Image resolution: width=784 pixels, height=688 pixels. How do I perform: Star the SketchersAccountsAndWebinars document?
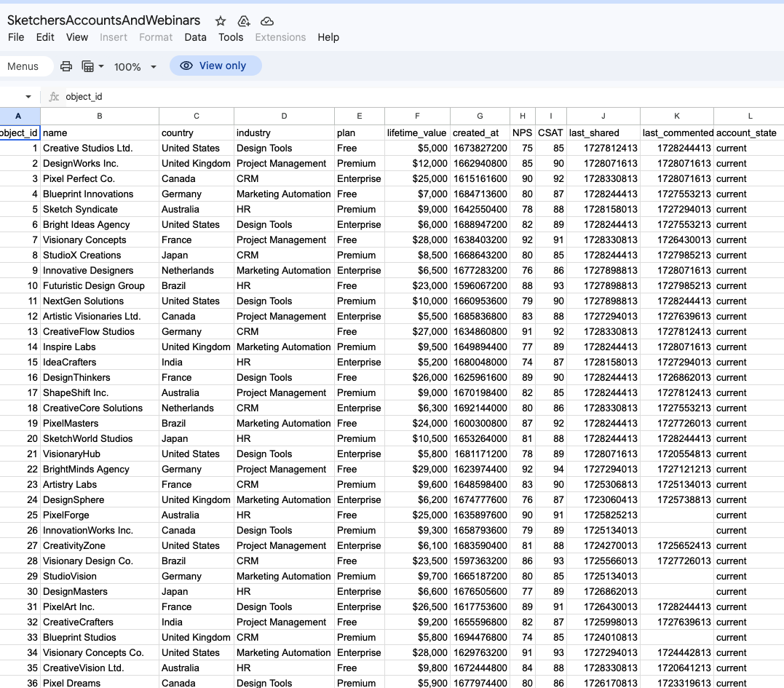coord(221,21)
